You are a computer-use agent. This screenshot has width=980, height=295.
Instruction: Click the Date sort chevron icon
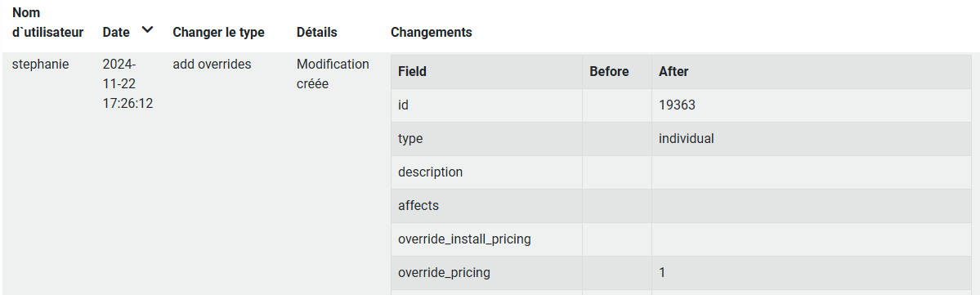(x=147, y=29)
